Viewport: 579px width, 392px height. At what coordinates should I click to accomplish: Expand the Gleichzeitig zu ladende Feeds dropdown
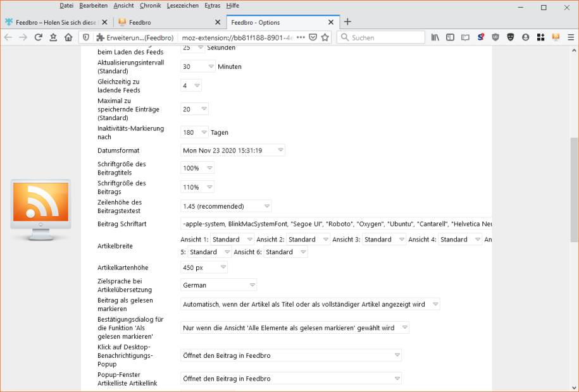click(x=191, y=85)
